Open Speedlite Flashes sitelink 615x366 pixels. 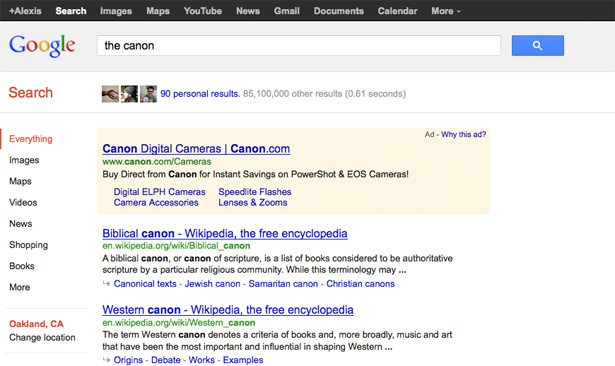(x=255, y=192)
